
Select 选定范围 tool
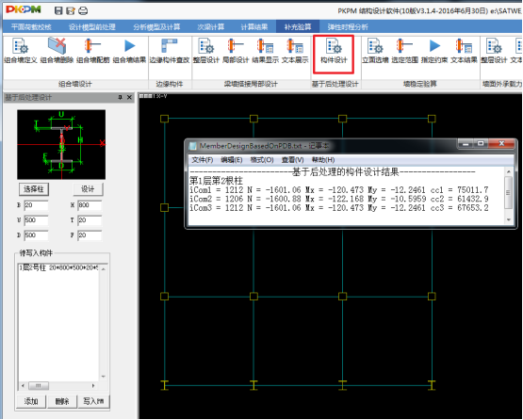404,51
